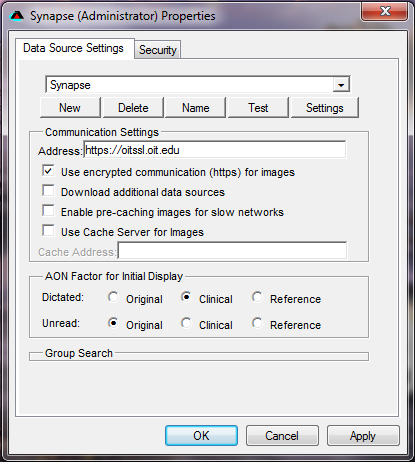Enable Download additional data sources
415x462 pixels.
click(48, 191)
